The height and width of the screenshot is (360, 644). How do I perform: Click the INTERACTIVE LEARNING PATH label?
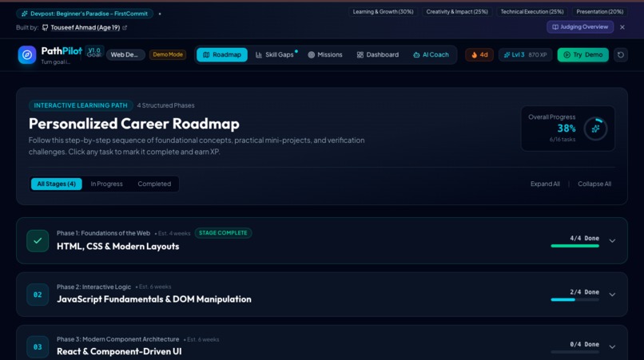[x=81, y=105]
